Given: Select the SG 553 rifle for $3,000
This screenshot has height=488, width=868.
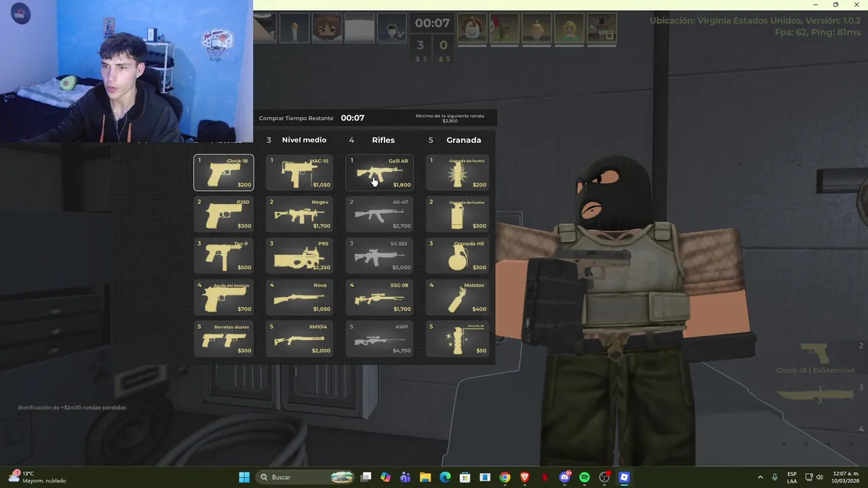Looking at the screenshot, I should tap(379, 256).
